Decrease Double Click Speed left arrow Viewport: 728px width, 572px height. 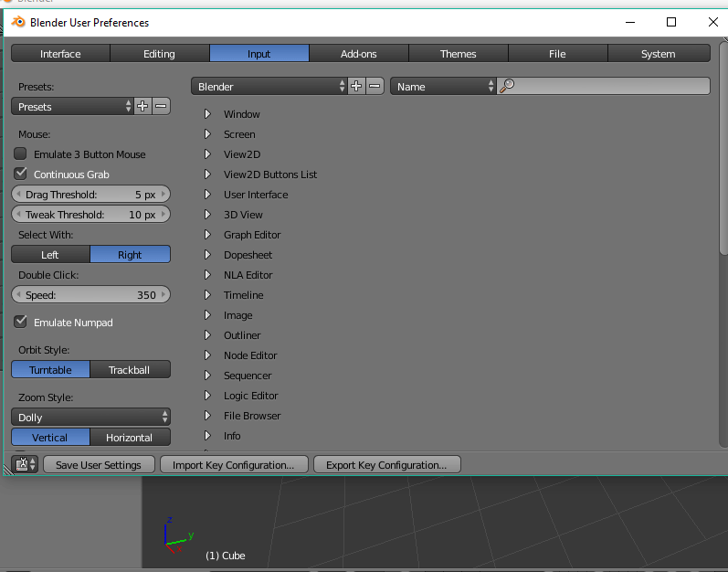pos(18,294)
